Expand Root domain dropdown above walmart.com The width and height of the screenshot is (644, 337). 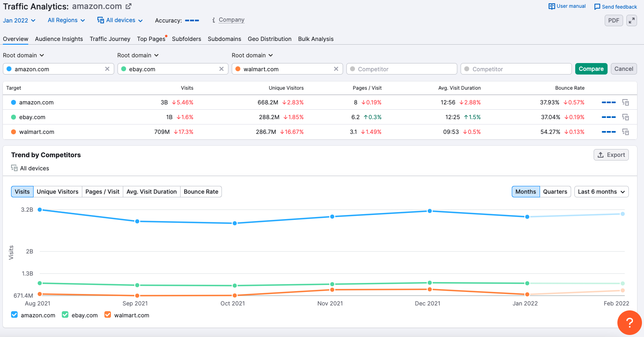(x=252, y=55)
